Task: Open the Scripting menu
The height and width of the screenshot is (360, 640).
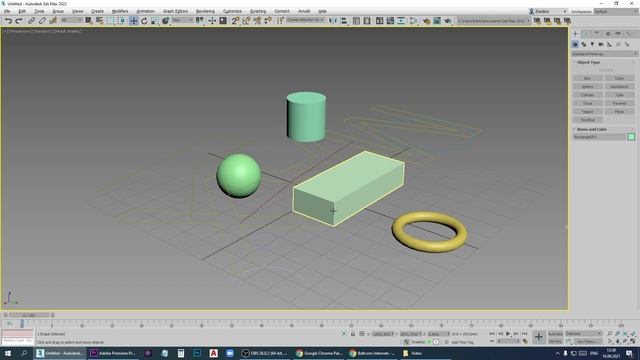Action: coord(258,11)
